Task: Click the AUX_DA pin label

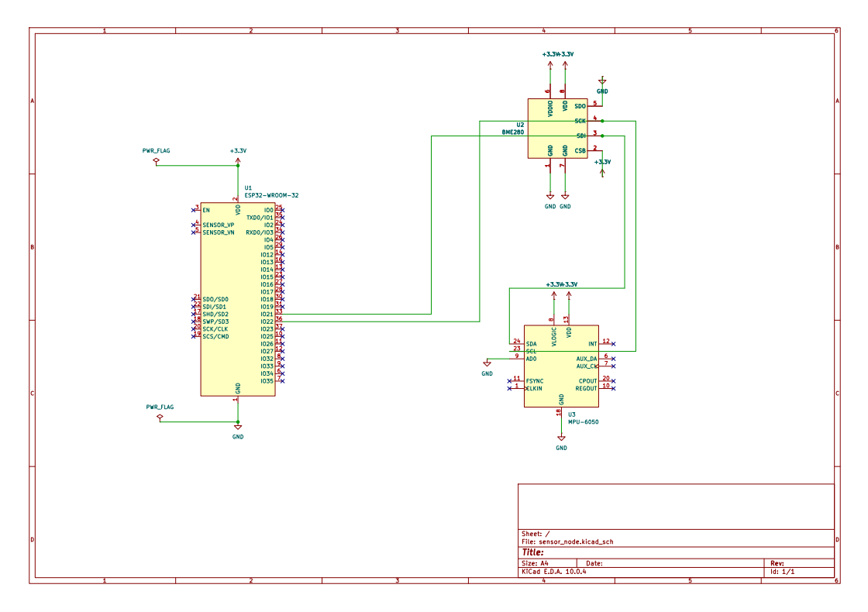Action: pos(587,359)
